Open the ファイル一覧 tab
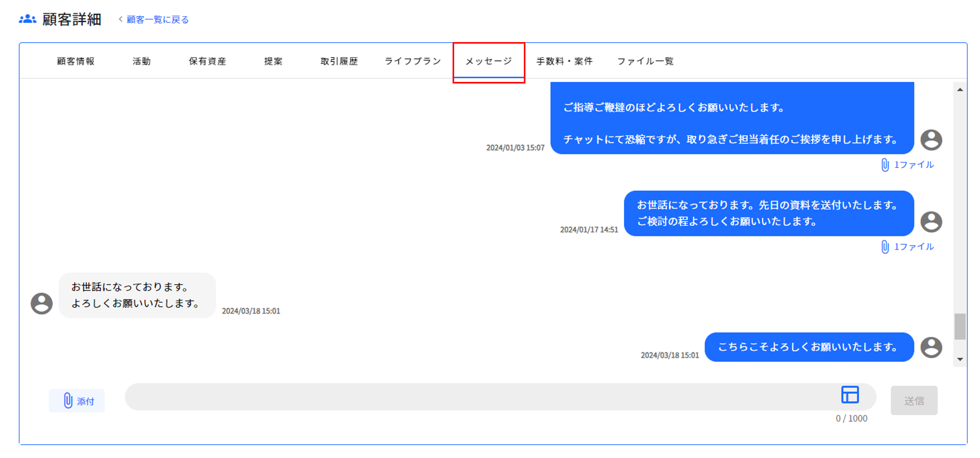This screenshot has width=980, height=458. tap(645, 61)
